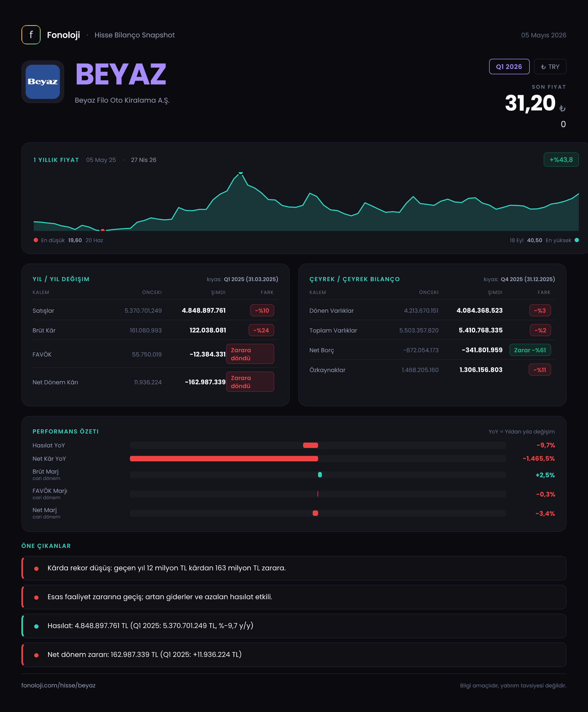Click red bullet dot of 'Kârda rekor düşüş' card
Viewport: 588px width, 712px height.
[x=36, y=569]
